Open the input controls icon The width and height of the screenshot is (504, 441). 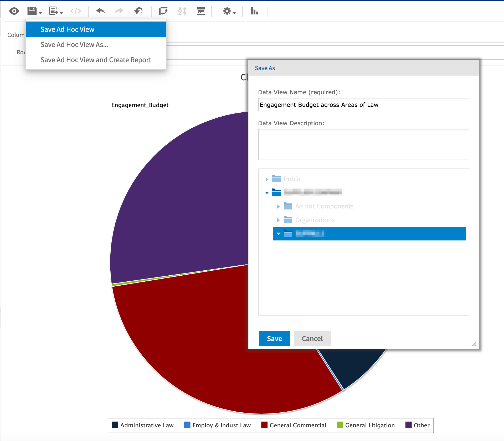tap(201, 11)
